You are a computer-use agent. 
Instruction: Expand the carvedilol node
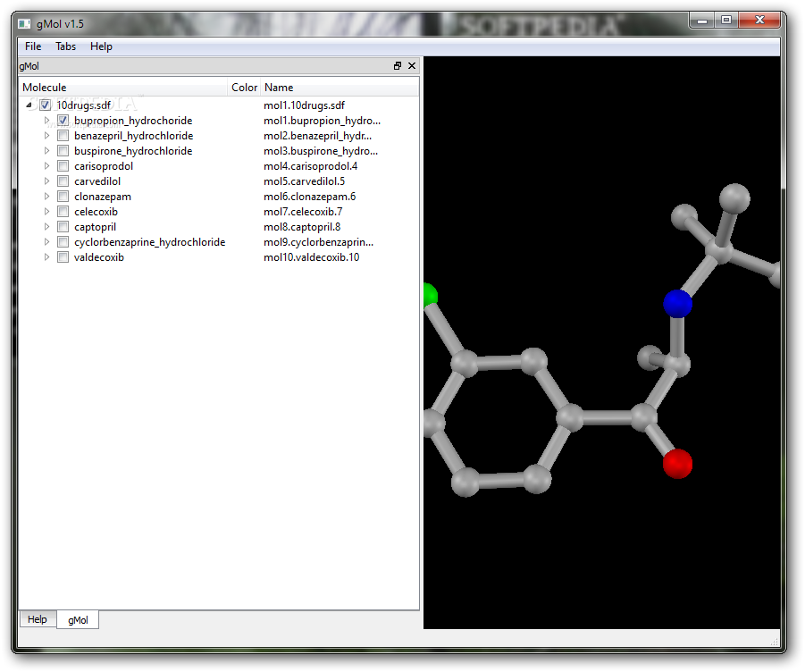coord(46,181)
